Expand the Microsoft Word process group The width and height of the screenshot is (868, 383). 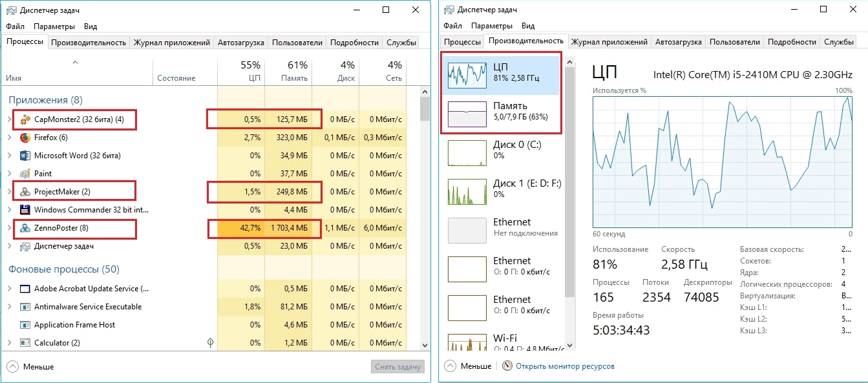point(9,156)
